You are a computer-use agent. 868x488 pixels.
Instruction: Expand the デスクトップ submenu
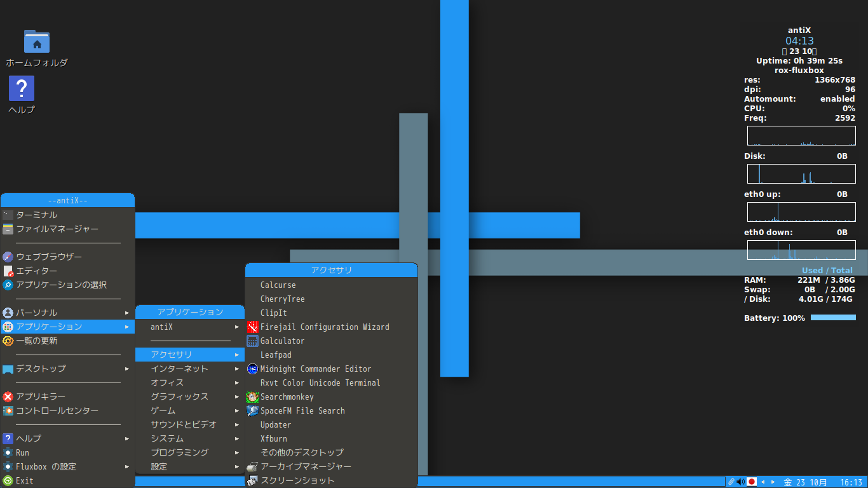coord(67,369)
